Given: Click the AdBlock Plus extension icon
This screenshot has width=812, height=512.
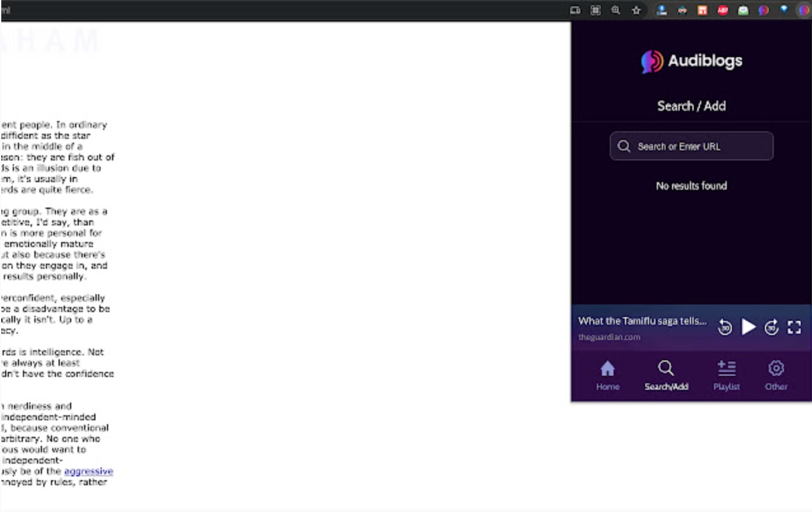Looking at the screenshot, I should [723, 10].
